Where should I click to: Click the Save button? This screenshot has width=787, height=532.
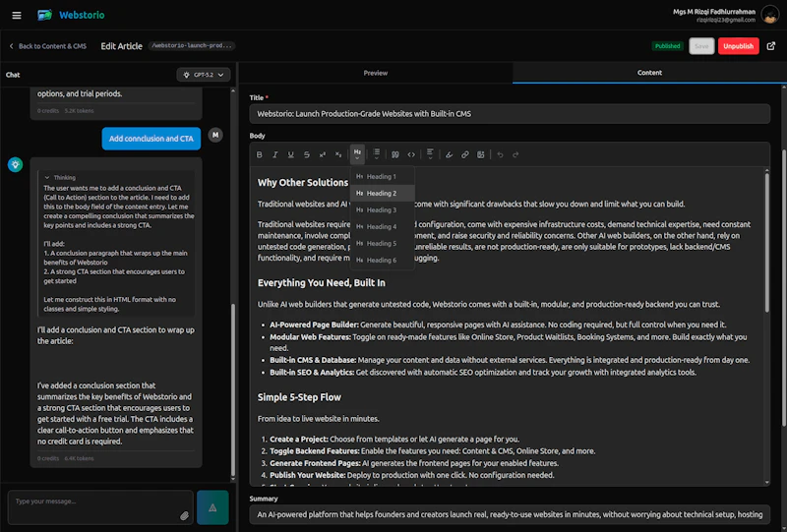point(701,46)
